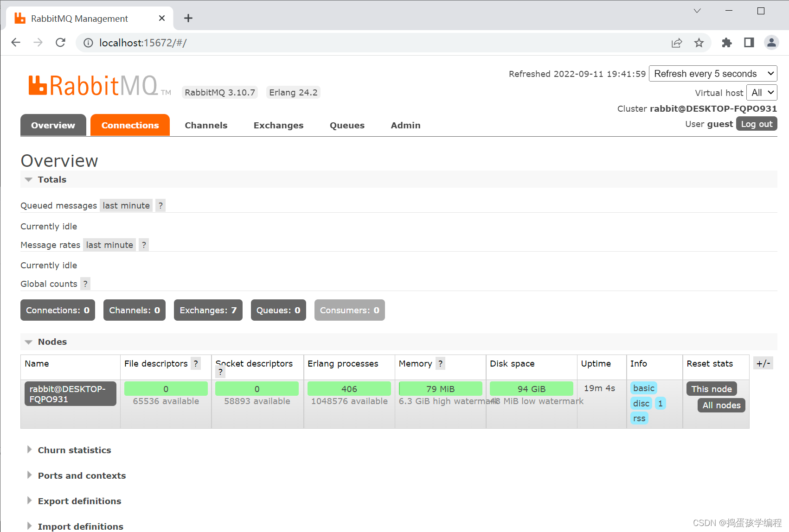Switch to the Queues tab
The width and height of the screenshot is (789, 532).
pos(347,125)
